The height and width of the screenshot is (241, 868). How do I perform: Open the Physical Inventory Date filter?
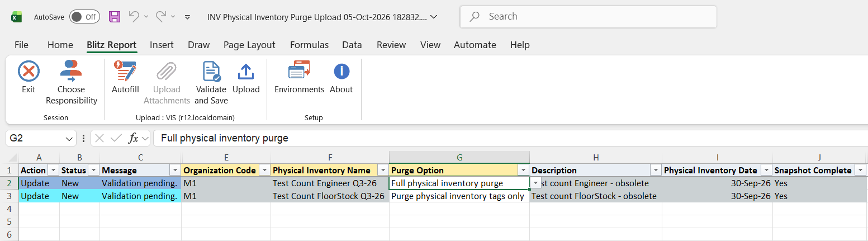click(x=766, y=170)
